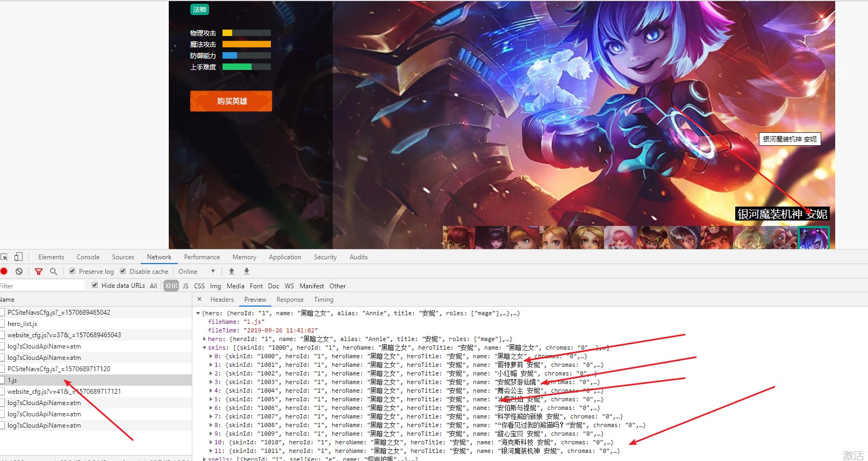Select the PCSiteNavsCfg.js?_=1570689465042 request

point(96,312)
